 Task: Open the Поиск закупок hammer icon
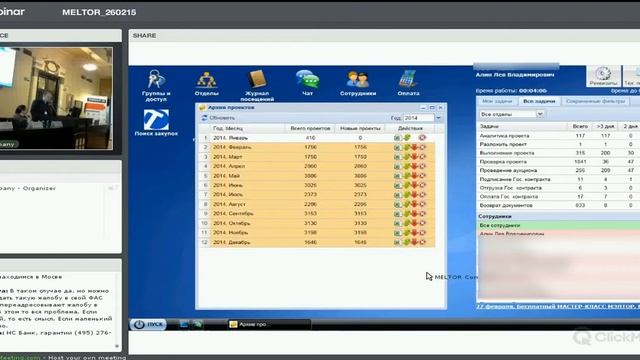(156, 122)
